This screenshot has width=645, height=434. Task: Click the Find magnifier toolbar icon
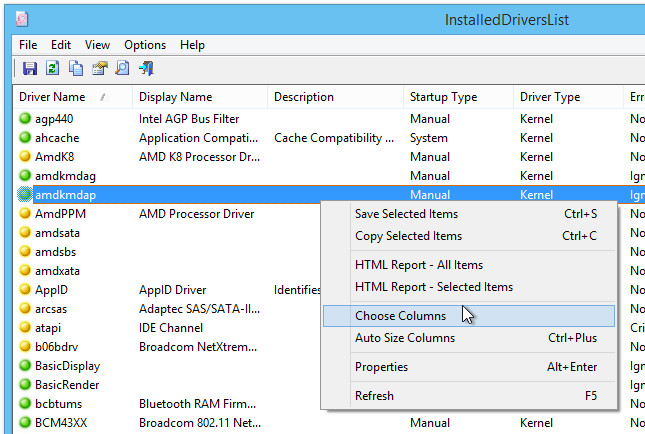pos(123,68)
